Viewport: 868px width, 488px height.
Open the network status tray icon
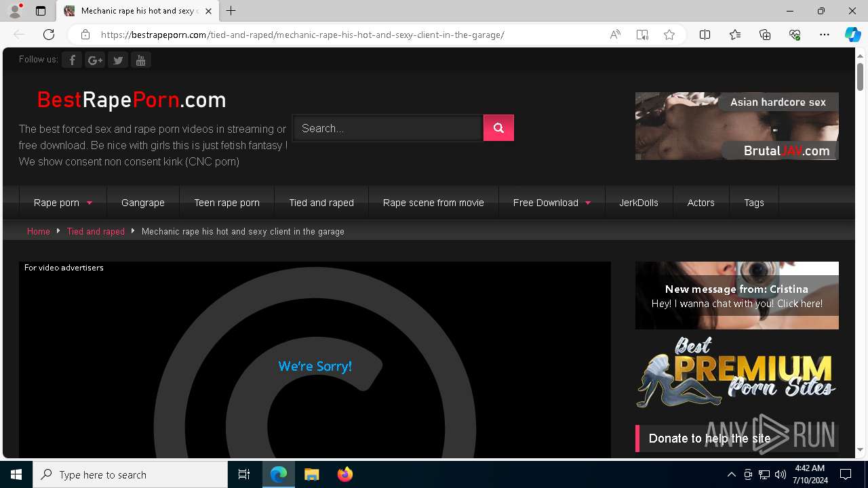[x=764, y=474]
